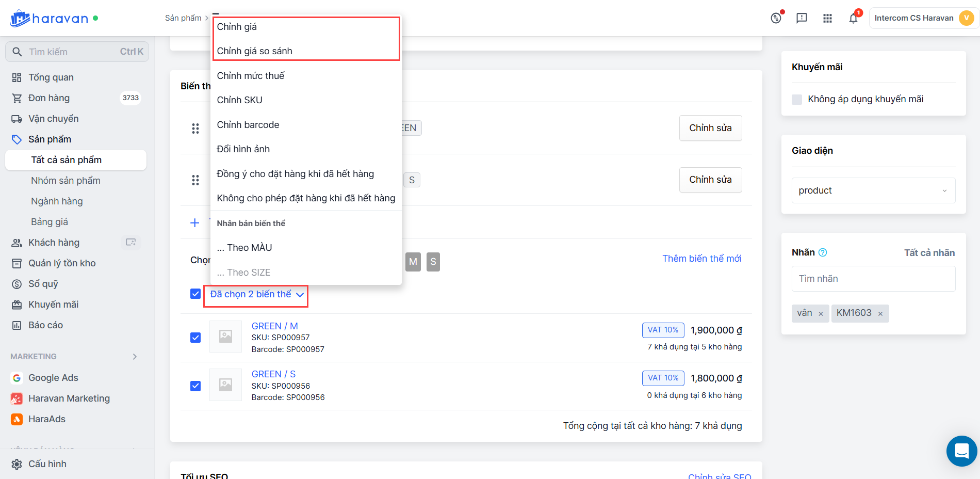Click the Haravan Marketing icon
The height and width of the screenshot is (479, 980).
coord(17,398)
